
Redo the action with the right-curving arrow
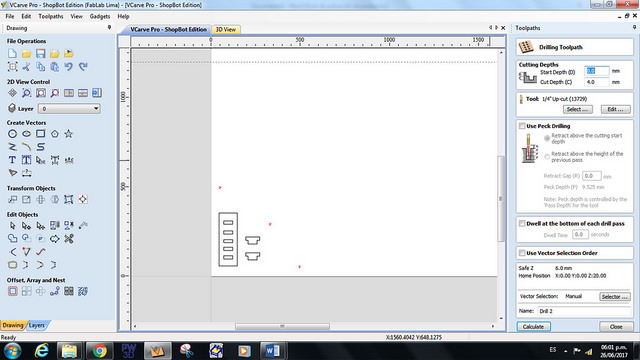click(x=83, y=67)
